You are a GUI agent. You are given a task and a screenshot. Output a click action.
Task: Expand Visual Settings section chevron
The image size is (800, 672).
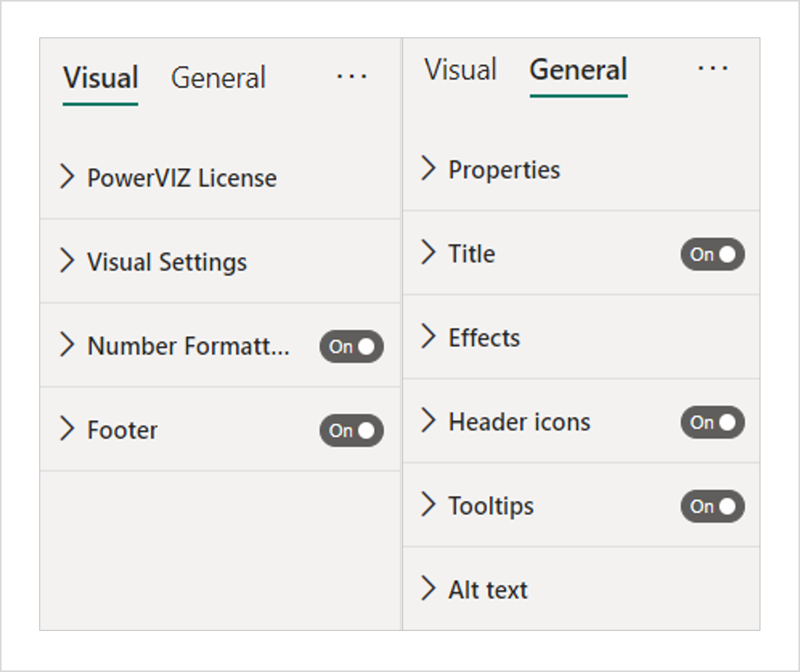click(x=67, y=260)
